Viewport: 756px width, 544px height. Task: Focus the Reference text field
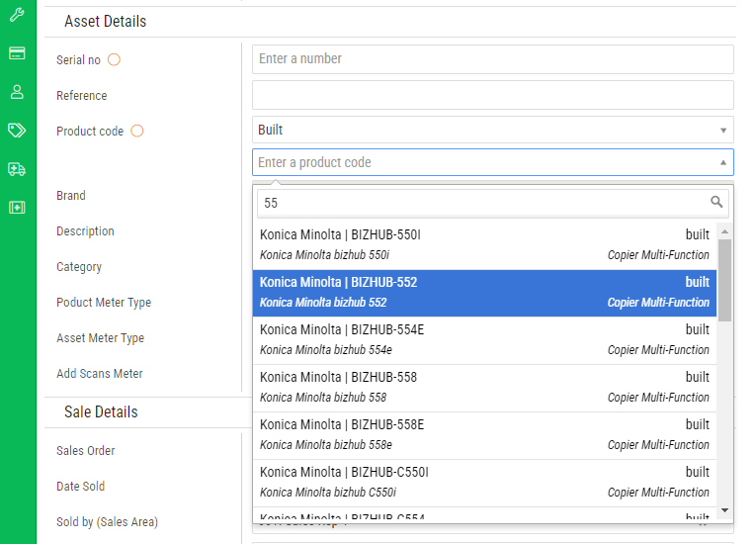492,95
